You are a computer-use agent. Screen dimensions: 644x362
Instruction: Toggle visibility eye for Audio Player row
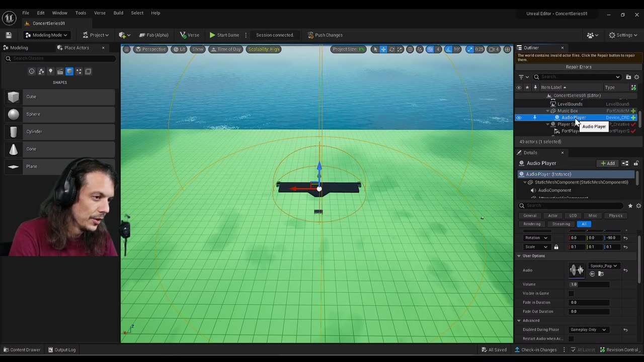(519, 118)
